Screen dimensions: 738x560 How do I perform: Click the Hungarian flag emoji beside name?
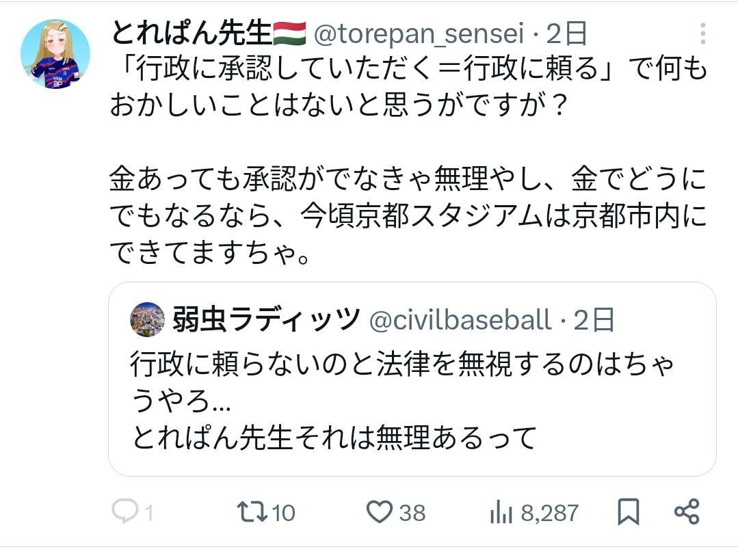pyautogui.click(x=289, y=33)
